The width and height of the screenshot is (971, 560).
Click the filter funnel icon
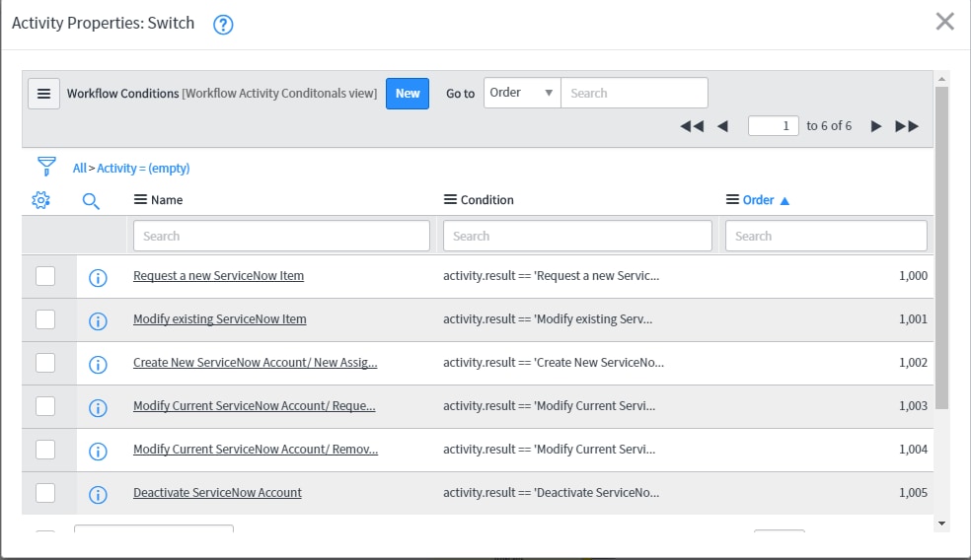46,167
